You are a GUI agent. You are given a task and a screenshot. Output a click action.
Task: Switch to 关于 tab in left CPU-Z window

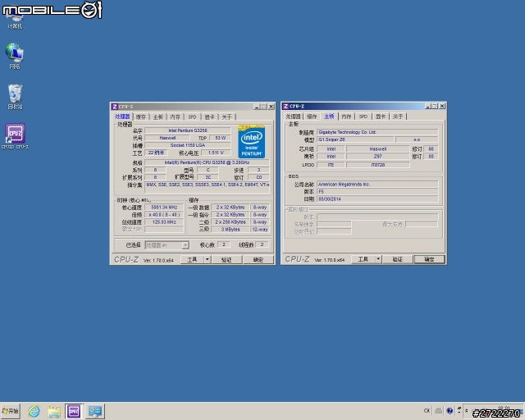click(x=226, y=116)
